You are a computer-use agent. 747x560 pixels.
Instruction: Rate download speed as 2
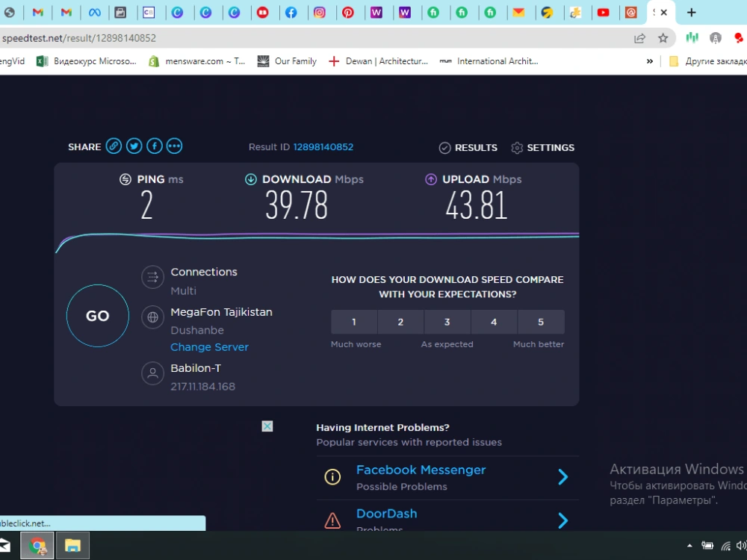coord(400,322)
